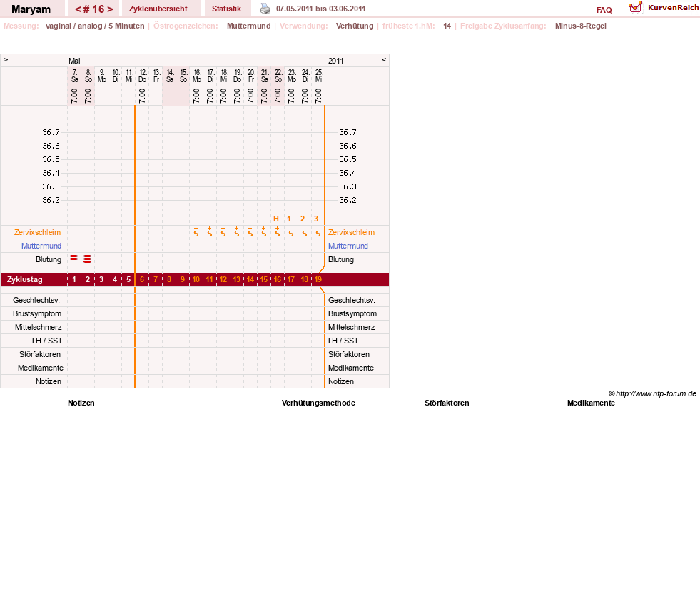Click the vaginal / analog / 5 Minuten value
700x602 pixels.
click(x=95, y=26)
